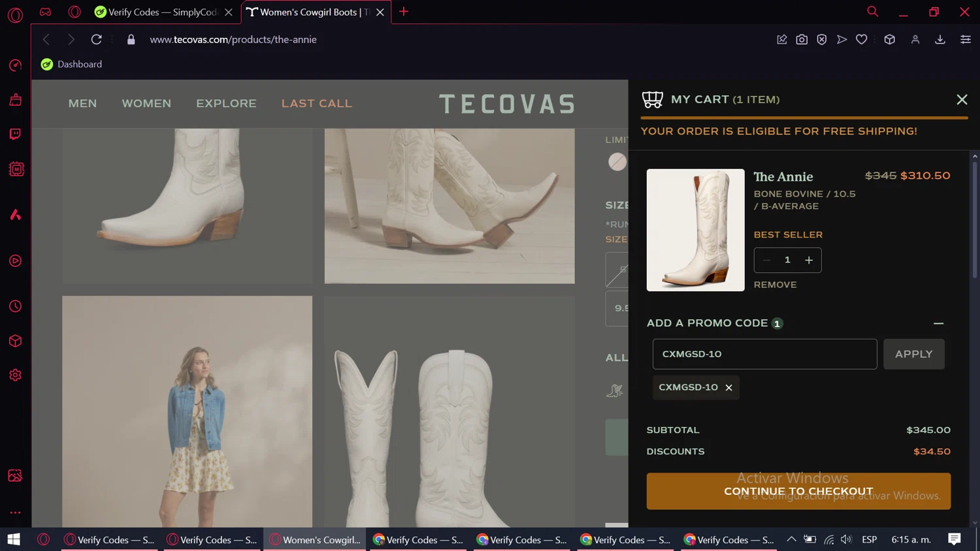Open sidebar Settings gear
Image resolution: width=980 pixels, height=551 pixels.
click(x=15, y=375)
